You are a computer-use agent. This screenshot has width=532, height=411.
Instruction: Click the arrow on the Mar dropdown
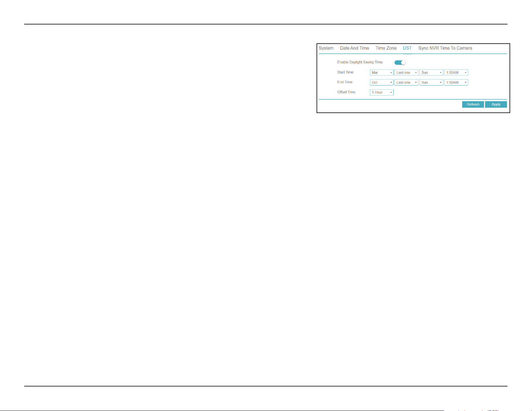coord(391,73)
